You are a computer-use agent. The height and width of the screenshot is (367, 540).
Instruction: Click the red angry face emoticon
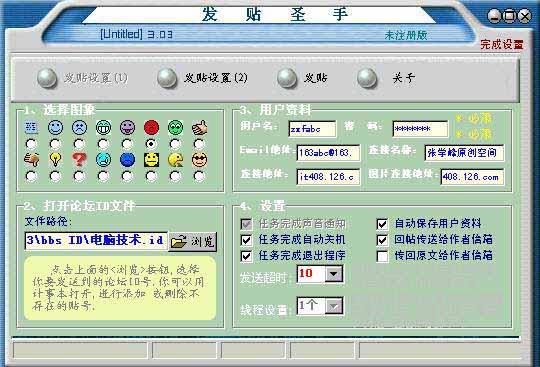151,127
